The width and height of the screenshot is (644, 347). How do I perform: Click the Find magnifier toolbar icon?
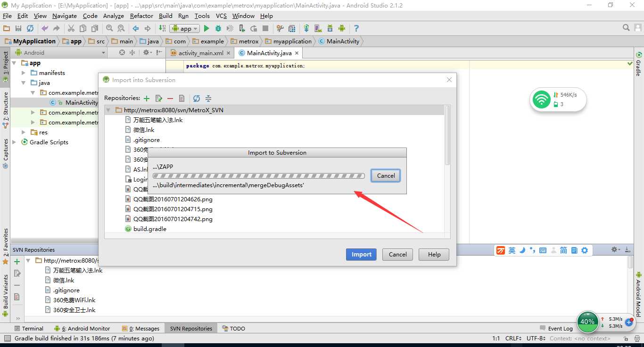109,28
